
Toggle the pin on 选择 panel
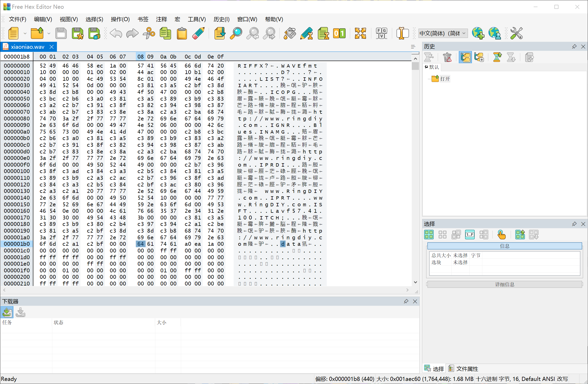click(574, 224)
